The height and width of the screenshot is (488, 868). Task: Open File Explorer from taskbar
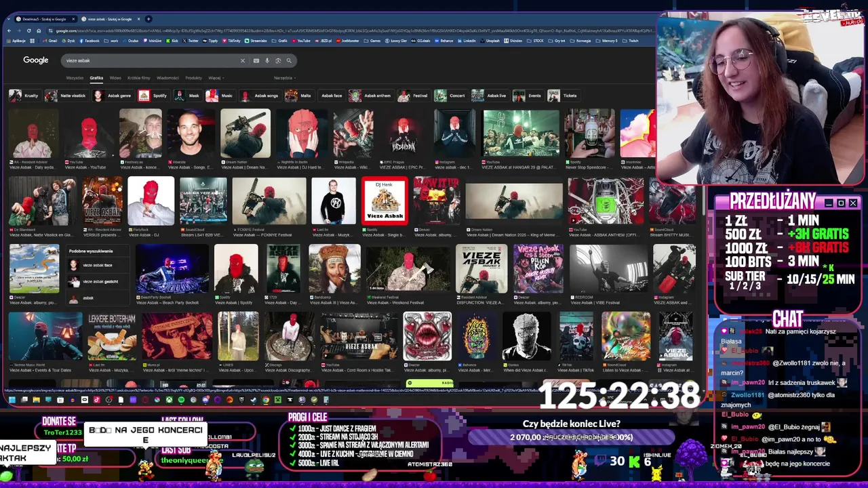37,400
